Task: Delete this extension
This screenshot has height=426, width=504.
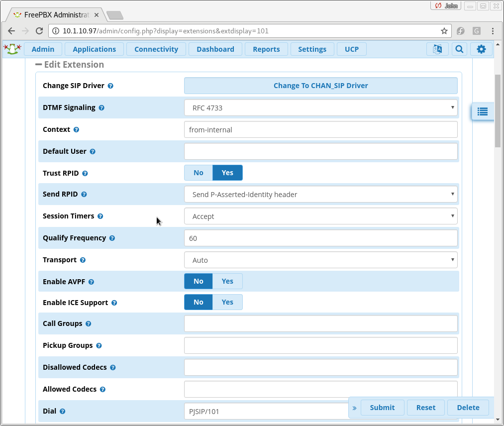Action: [468, 408]
